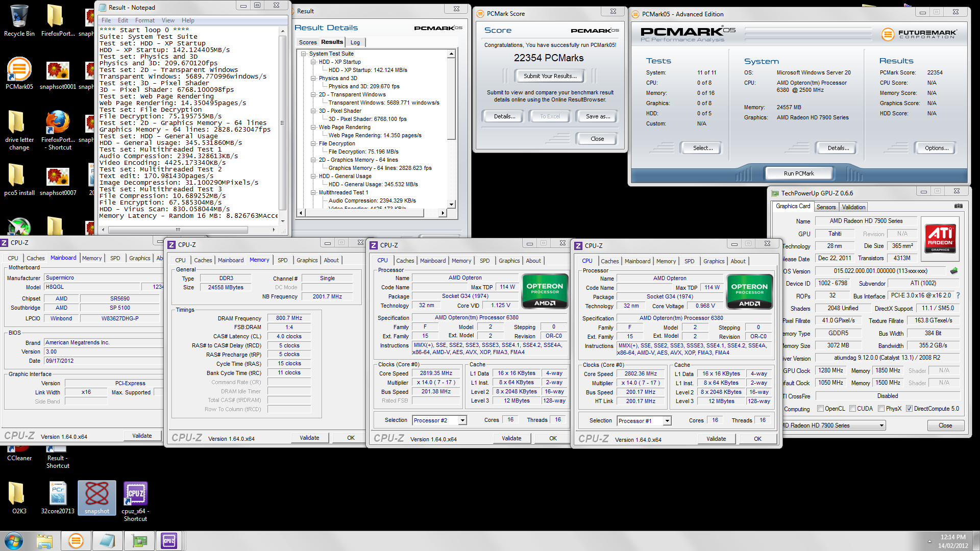Image resolution: width=980 pixels, height=551 pixels.
Task: Enable the PhysX checkbox in GPU-Z
Action: 881,409
